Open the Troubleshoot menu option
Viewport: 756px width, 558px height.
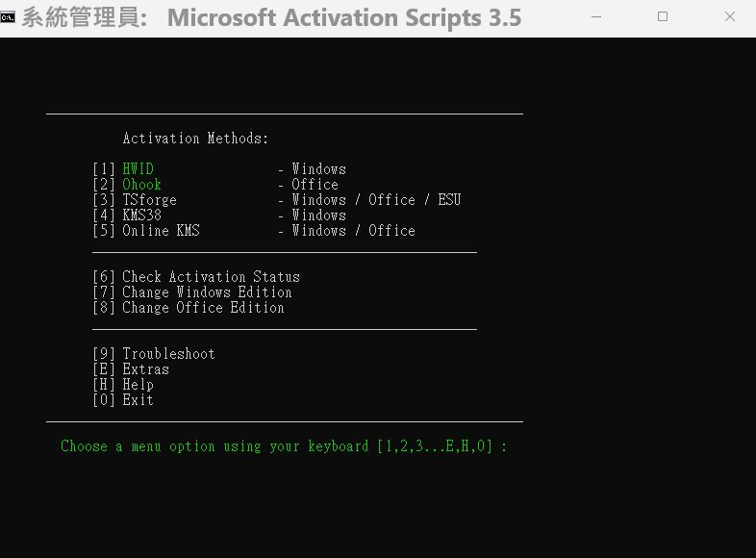tap(168, 354)
